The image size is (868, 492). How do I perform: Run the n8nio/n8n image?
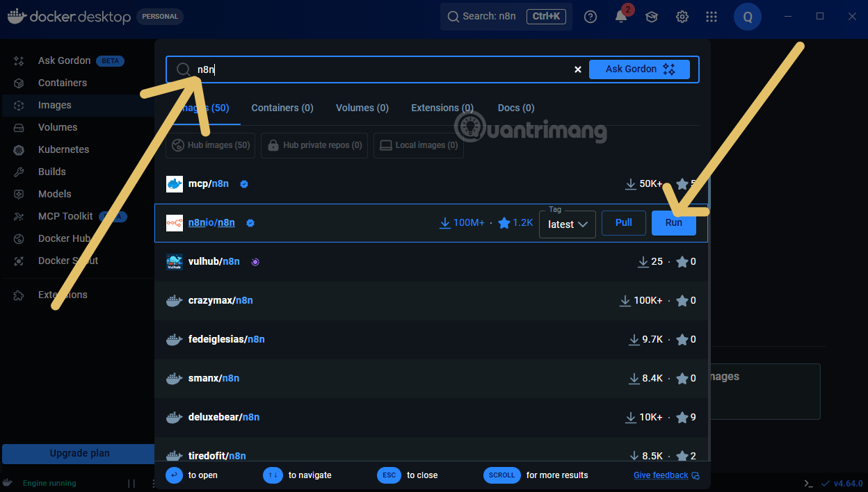tap(674, 223)
